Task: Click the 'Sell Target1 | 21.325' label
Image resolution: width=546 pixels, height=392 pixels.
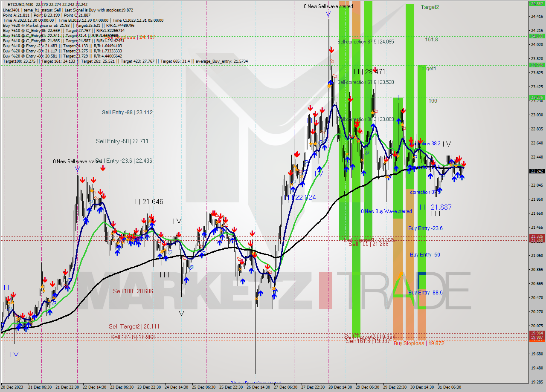Action: [369, 240]
